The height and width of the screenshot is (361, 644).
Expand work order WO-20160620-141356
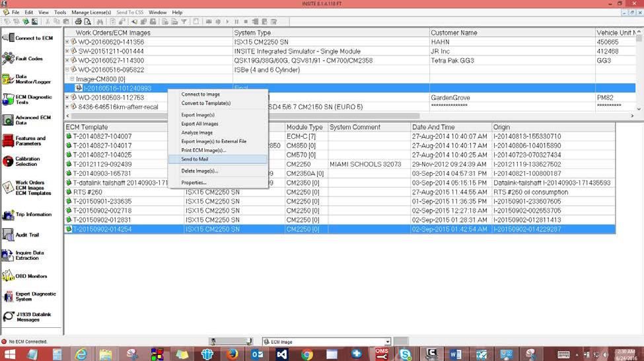(67, 42)
